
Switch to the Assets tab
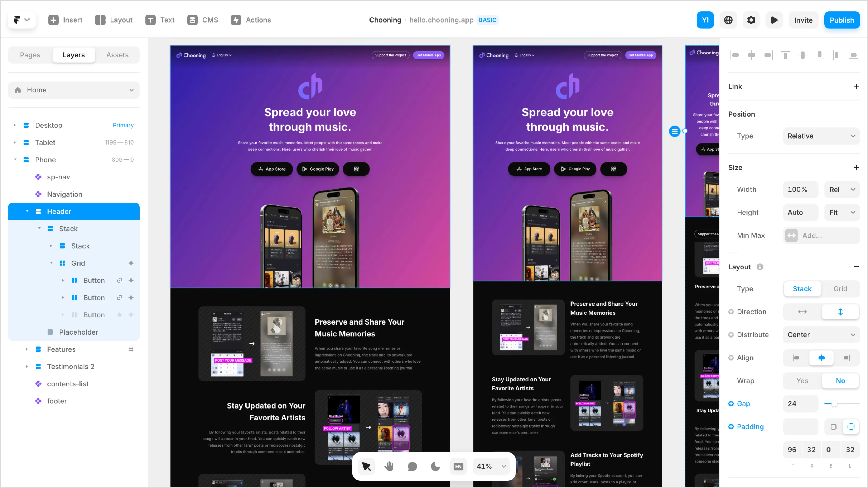coord(117,55)
